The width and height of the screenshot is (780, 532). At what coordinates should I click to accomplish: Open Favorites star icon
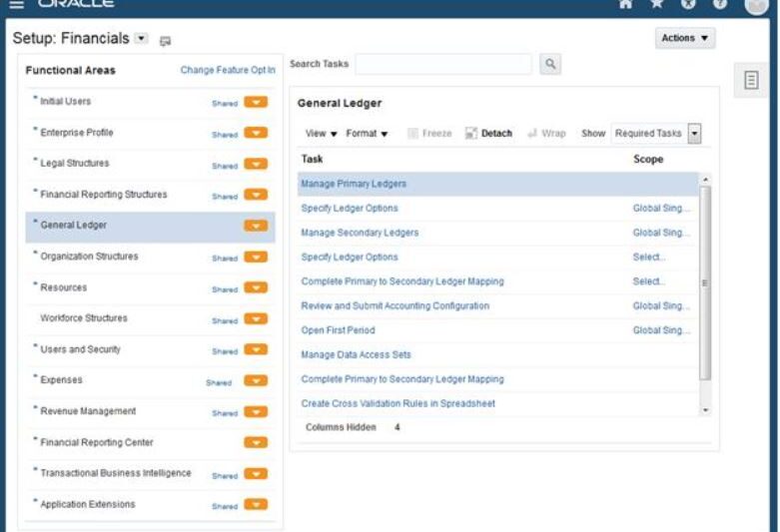click(x=656, y=4)
